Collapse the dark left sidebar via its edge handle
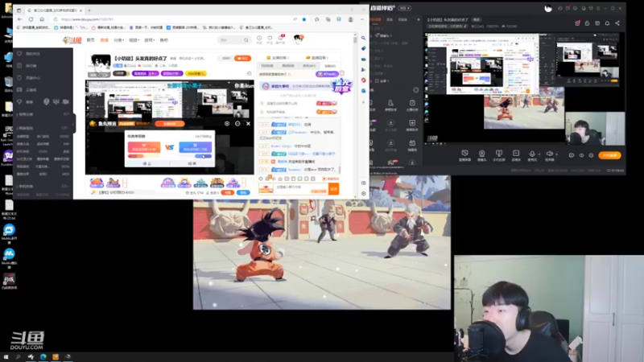 pos(74,123)
